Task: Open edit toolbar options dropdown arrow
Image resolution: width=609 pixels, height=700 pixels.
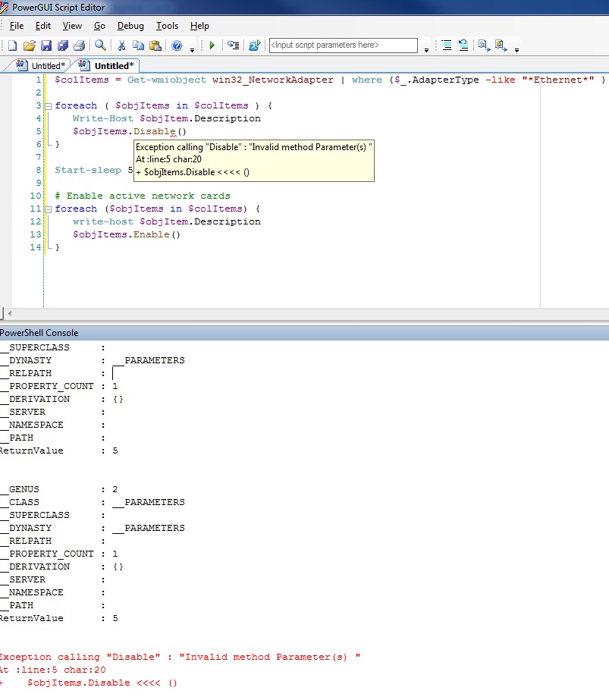Action: click(x=516, y=50)
